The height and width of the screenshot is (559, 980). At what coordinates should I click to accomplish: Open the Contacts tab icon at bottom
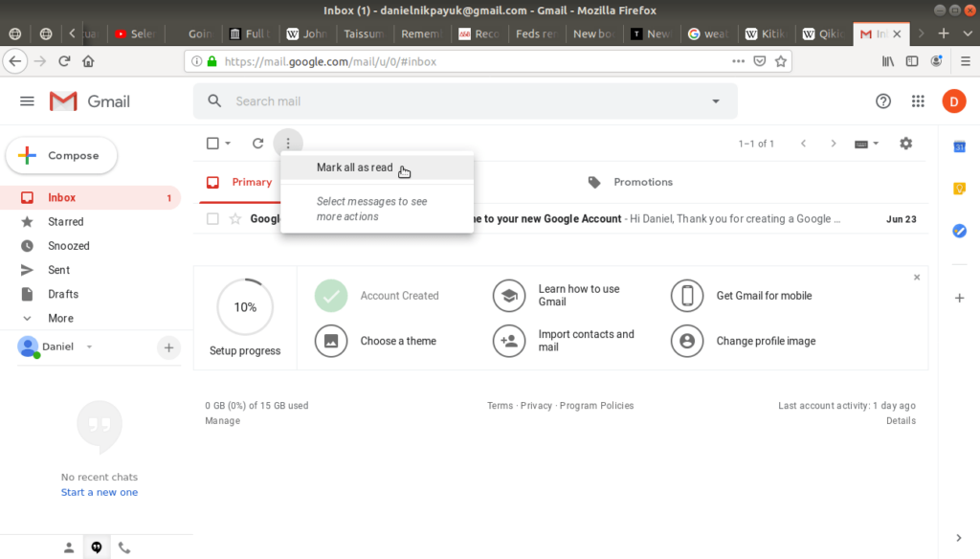point(69,548)
